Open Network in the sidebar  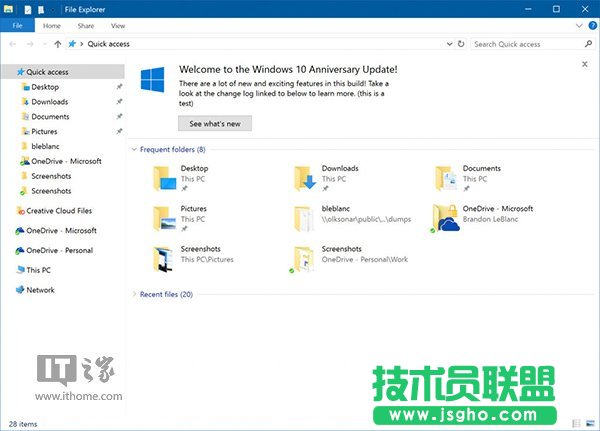point(40,290)
